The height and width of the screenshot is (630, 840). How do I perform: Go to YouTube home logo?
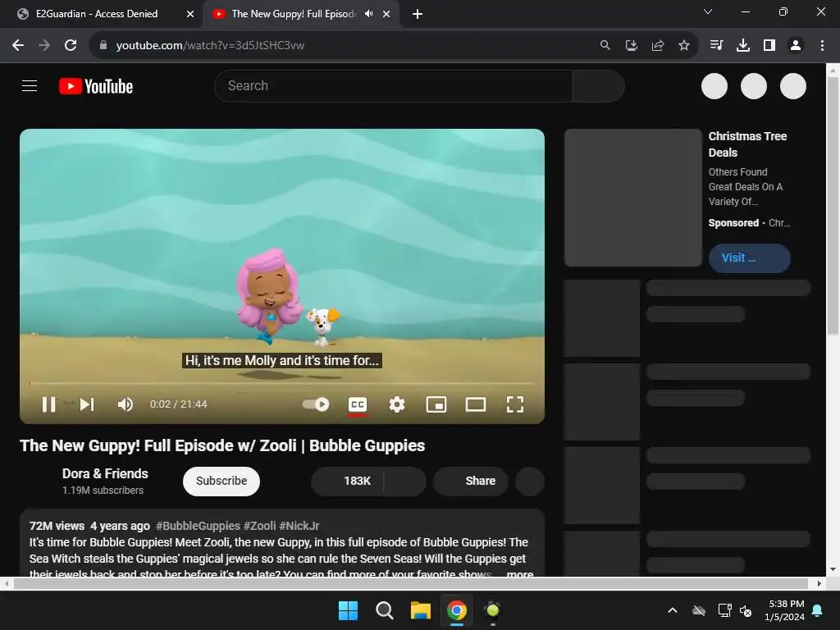click(x=96, y=86)
